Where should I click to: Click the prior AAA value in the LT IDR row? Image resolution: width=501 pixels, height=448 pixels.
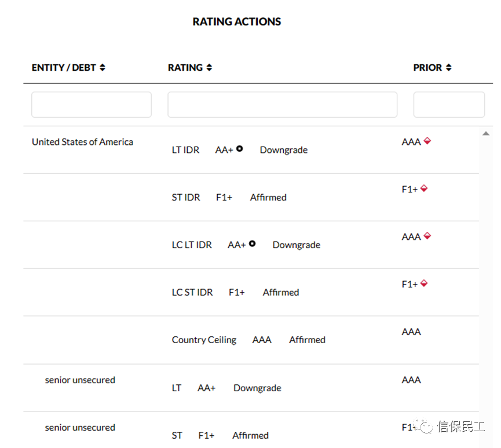coord(411,141)
